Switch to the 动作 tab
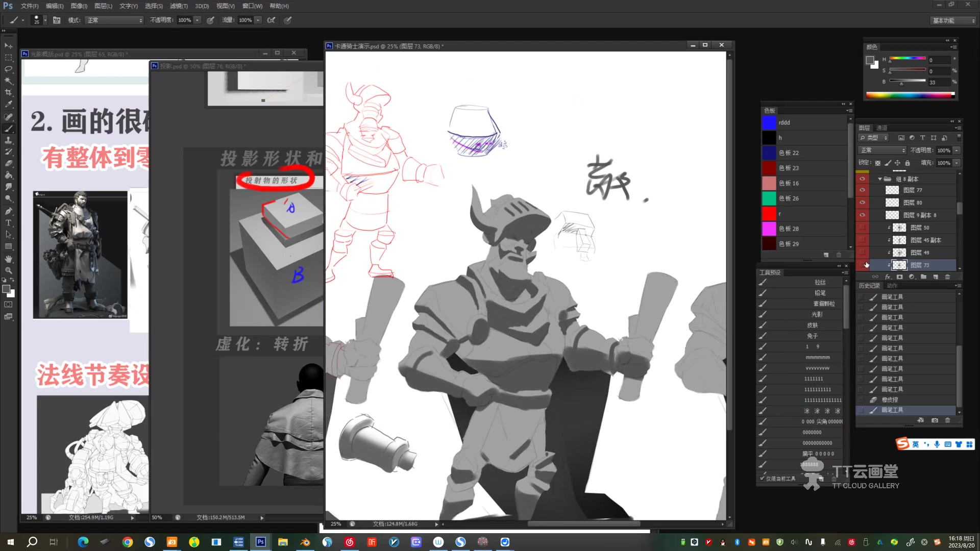This screenshot has height=551, width=980. tap(892, 286)
